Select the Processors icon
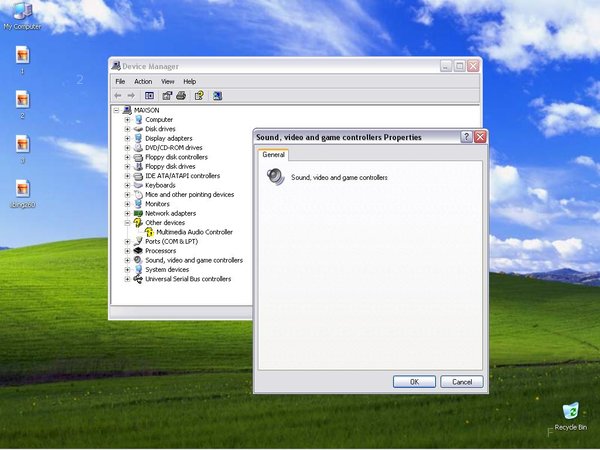Screen dimensions: 600x450 point(139,251)
